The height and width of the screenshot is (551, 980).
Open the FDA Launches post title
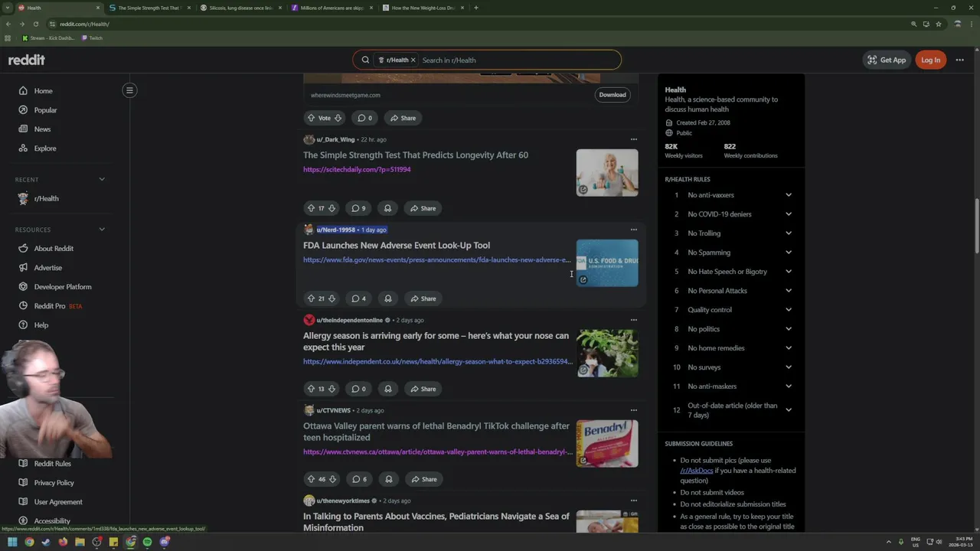pos(397,245)
